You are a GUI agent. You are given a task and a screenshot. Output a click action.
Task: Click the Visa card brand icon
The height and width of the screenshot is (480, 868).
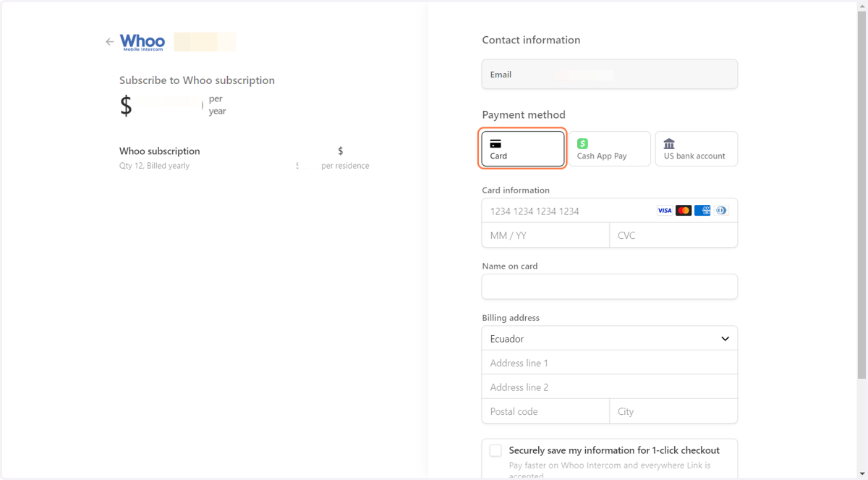click(x=665, y=211)
